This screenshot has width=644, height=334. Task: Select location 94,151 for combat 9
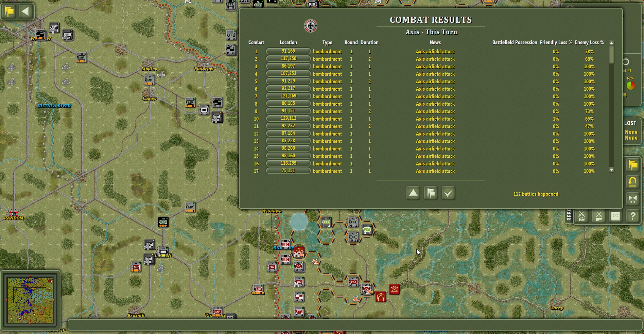pos(288,111)
